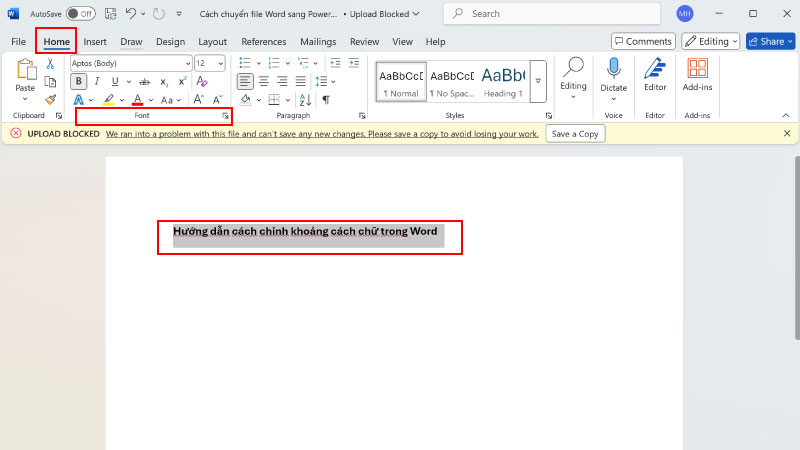800x450 pixels.
Task: Decrease paragraph indent
Action: click(x=335, y=63)
